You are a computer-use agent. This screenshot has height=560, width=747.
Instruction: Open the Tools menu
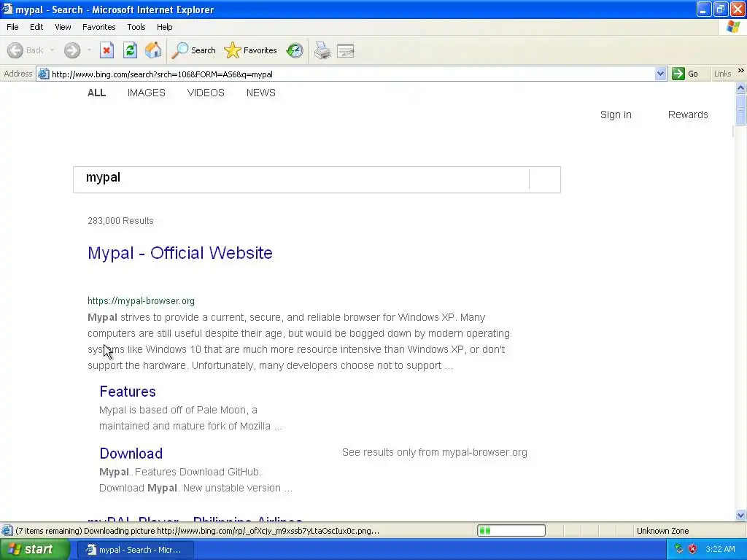tap(136, 27)
